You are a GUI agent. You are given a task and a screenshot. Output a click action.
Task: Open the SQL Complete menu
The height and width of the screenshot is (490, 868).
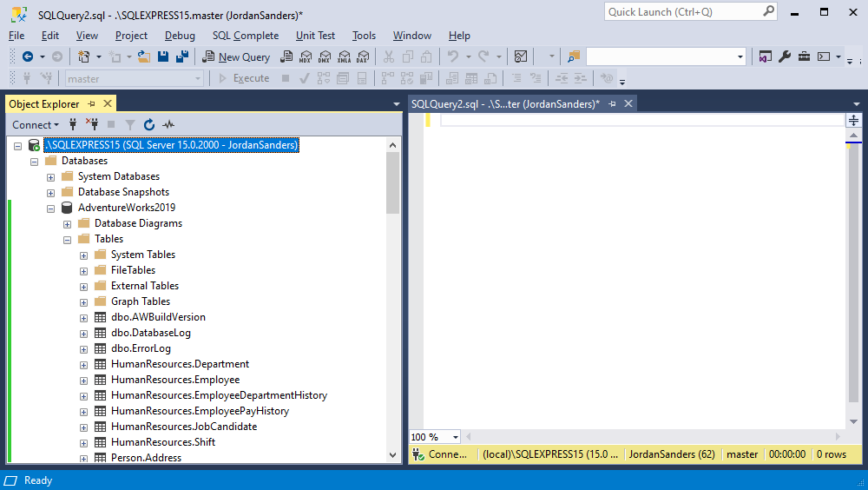[x=246, y=36]
